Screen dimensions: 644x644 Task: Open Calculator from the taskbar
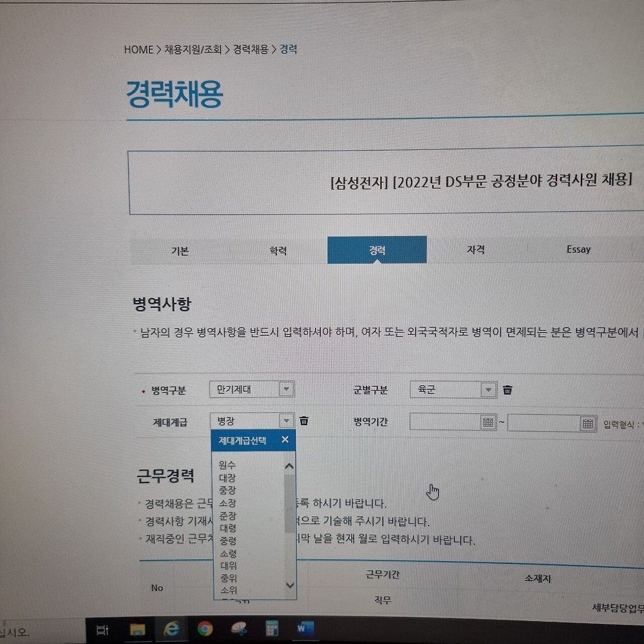tap(272, 628)
